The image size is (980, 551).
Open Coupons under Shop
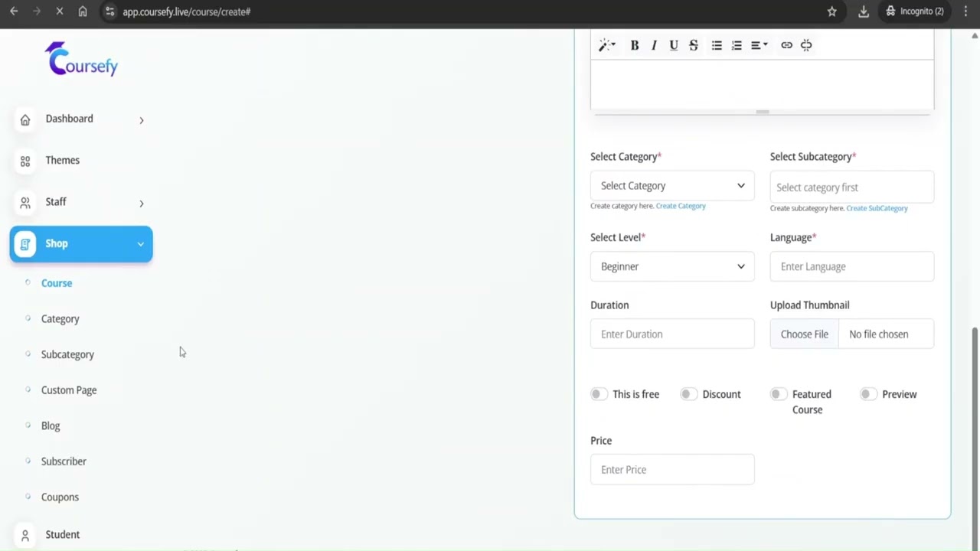pyautogui.click(x=60, y=497)
